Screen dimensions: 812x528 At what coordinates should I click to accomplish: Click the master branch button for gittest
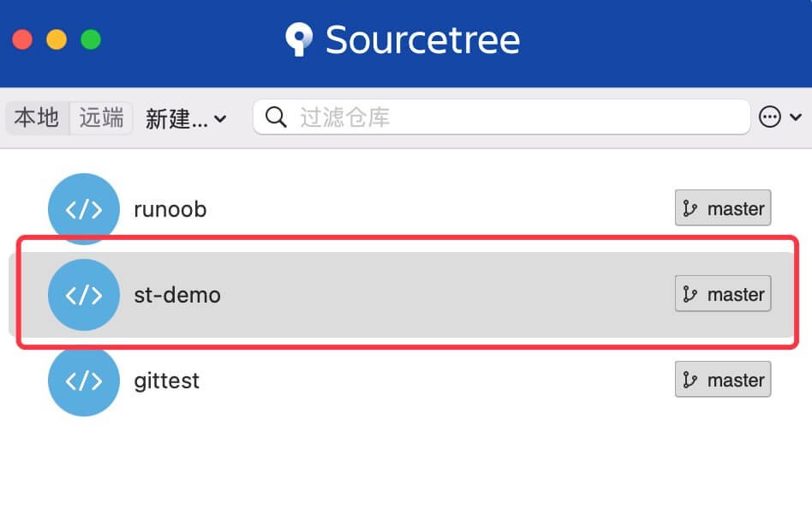point(723,380)
